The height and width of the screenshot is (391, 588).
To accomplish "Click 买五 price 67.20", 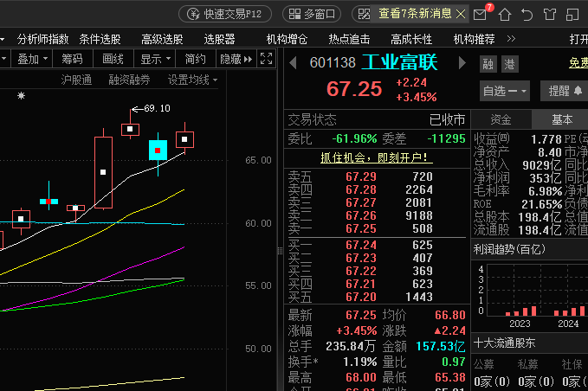I will pos(361,298).
